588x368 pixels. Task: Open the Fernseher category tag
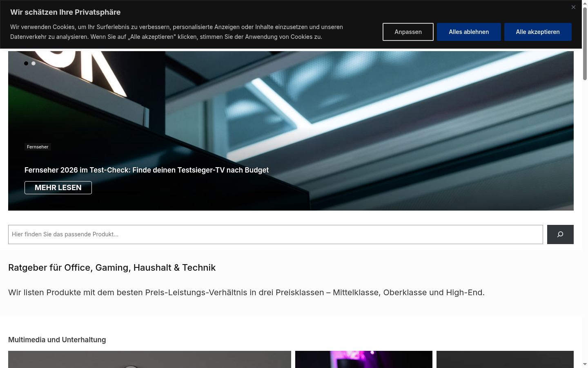pos(38,147)
